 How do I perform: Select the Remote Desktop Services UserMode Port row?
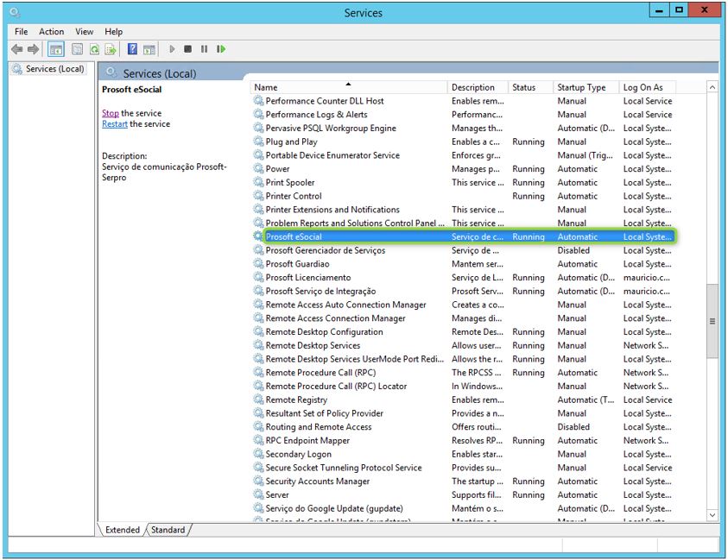click(463, 359)
